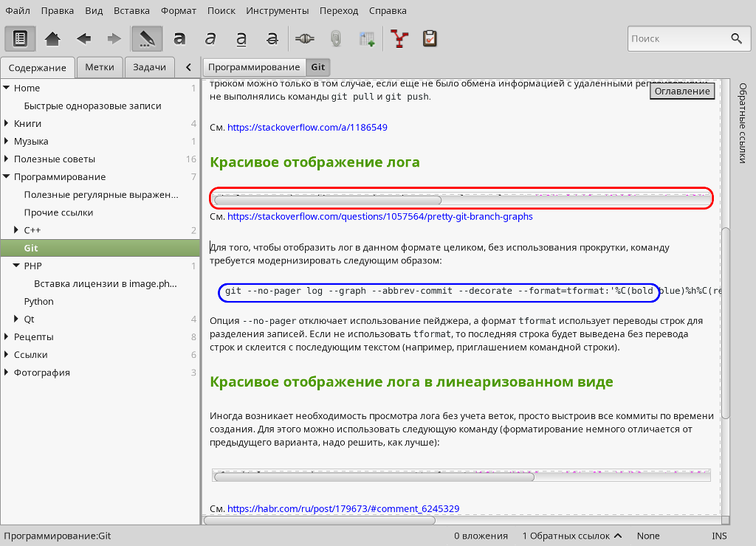This screenshot has width=756, height=546.
Task: Click Git path bar button
Action: [317, 67]
